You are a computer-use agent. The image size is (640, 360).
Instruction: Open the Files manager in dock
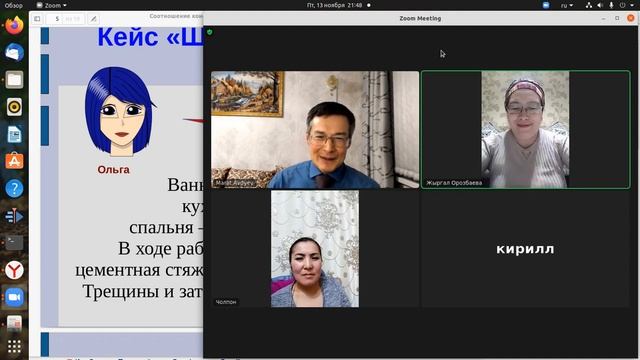(x=14, y=80)
